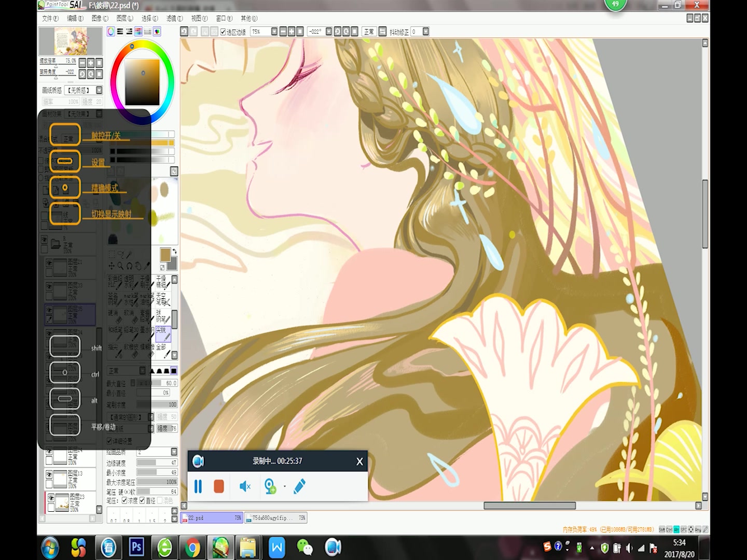Show the color wheel panel icon
The image size is (747, 560).
(x=111, y=32)
